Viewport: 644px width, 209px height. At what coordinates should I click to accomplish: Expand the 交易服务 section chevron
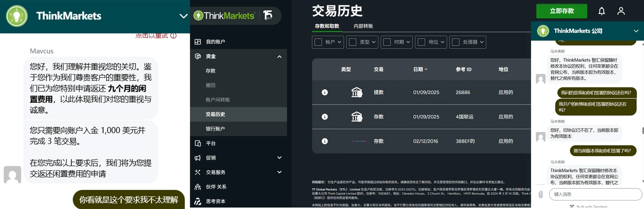click(280, 172)
